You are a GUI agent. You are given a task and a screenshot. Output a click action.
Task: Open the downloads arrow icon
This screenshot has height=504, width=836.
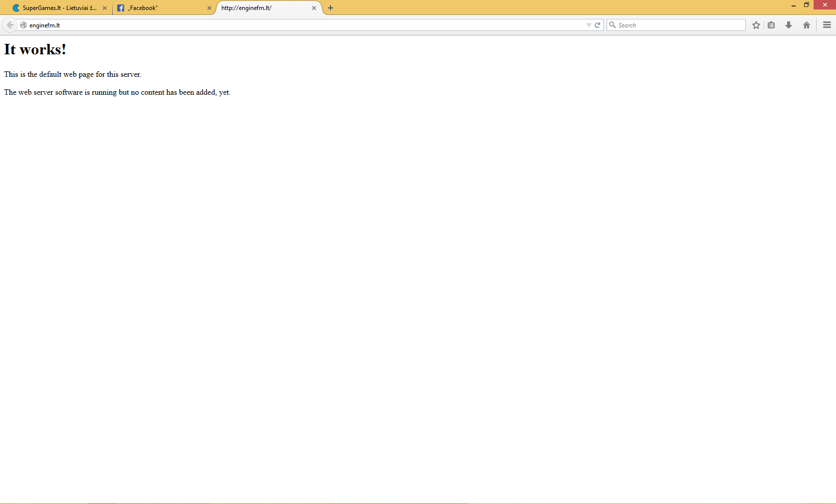(x=789, y=25)
